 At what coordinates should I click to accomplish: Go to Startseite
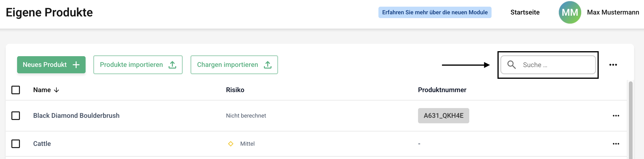click(525, 12)
